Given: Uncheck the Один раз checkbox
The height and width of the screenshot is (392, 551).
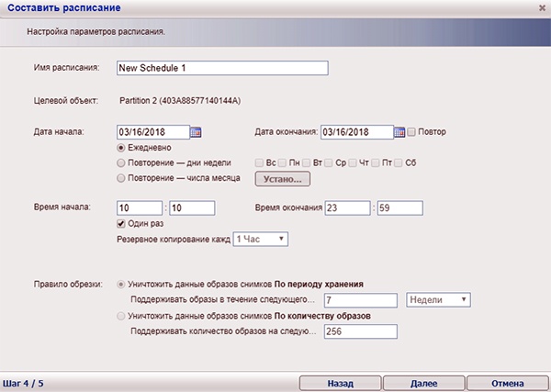Looking at the screenshot, I should tap(121, 224).
